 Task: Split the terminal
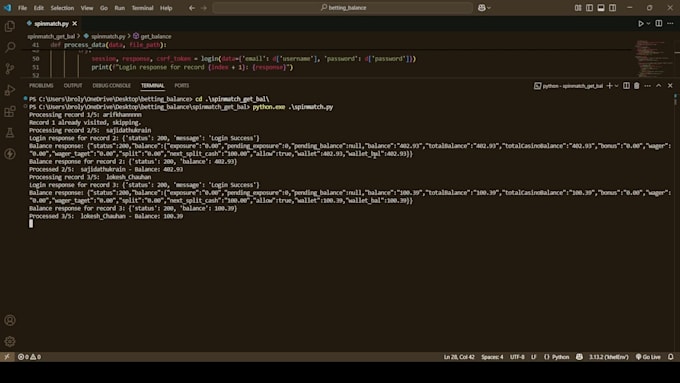click(626, 86)
